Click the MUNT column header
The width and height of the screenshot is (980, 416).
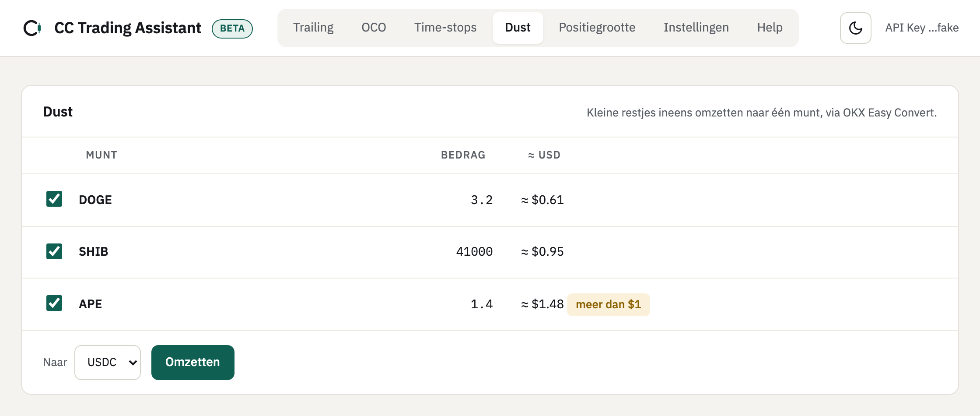pos(101,155)
